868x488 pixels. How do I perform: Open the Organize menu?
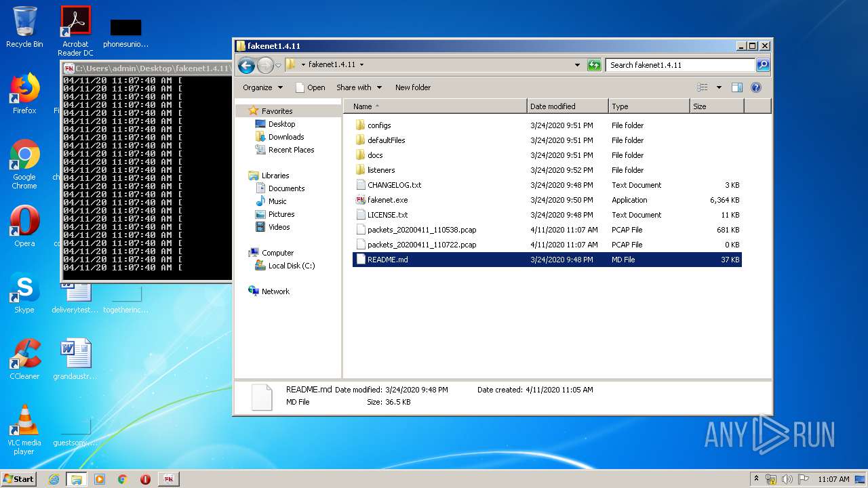pos(262,87)
